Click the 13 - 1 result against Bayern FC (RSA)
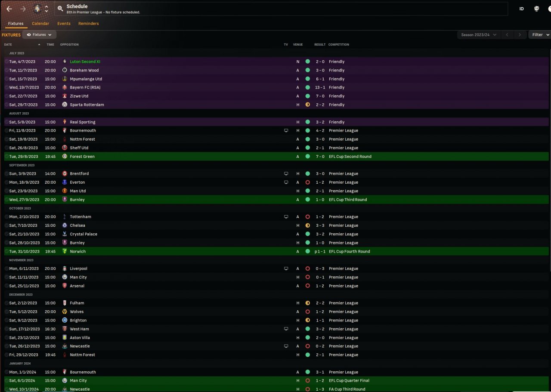Viewport: 551px width, 392px height. point(319,87)
